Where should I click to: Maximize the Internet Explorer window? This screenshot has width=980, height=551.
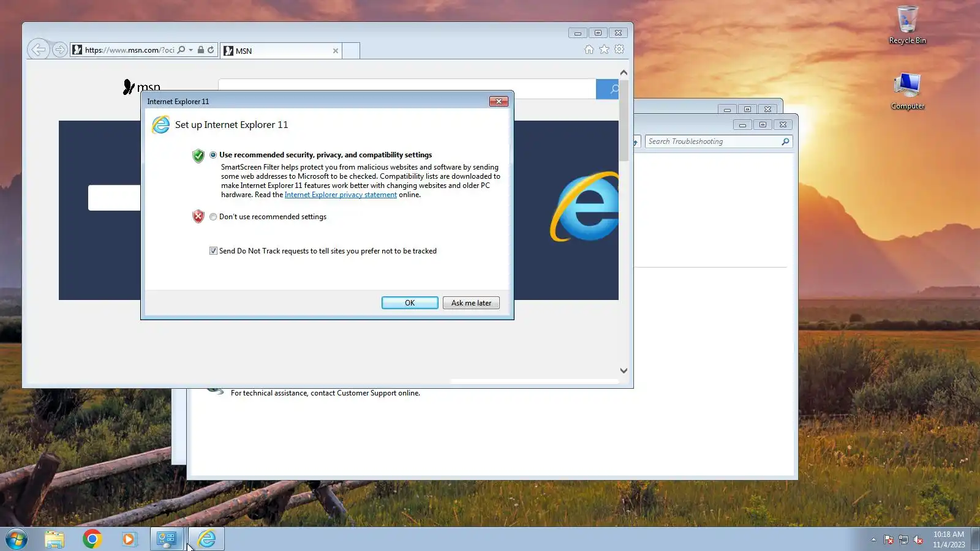pyautogui.click(x=598, y=33)
